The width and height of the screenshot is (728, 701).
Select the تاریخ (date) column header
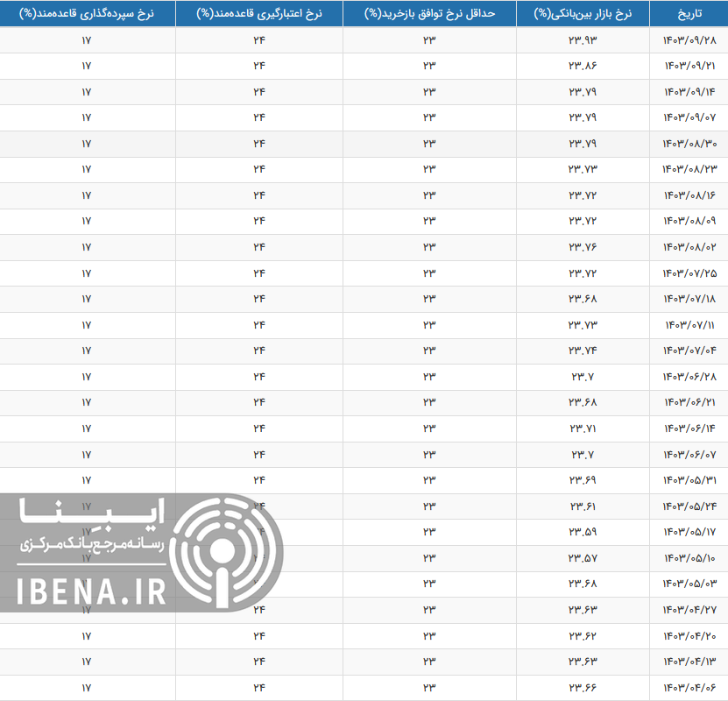pos(689,14)
